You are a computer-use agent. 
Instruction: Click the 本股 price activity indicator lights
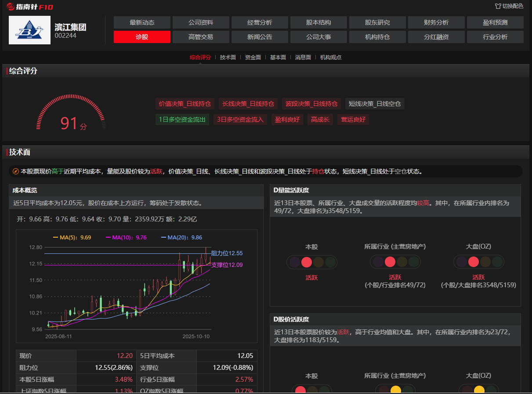(311, 389)
